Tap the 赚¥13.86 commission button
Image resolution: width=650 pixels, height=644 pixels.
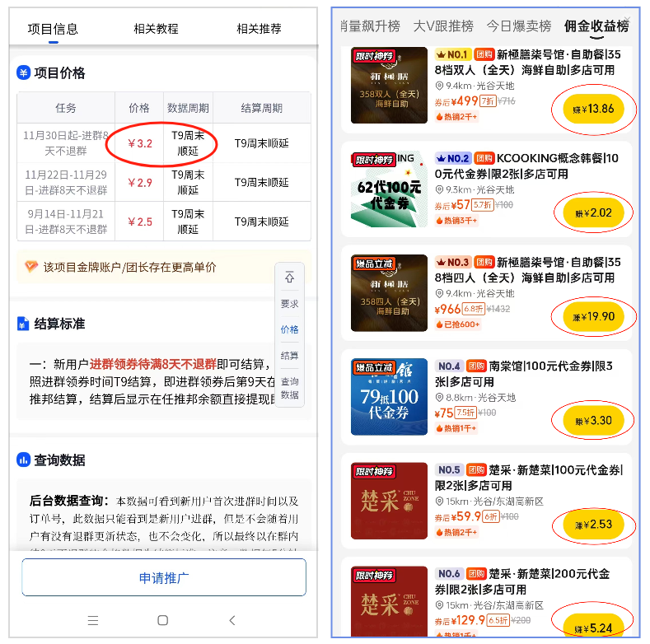pos(593,109)
